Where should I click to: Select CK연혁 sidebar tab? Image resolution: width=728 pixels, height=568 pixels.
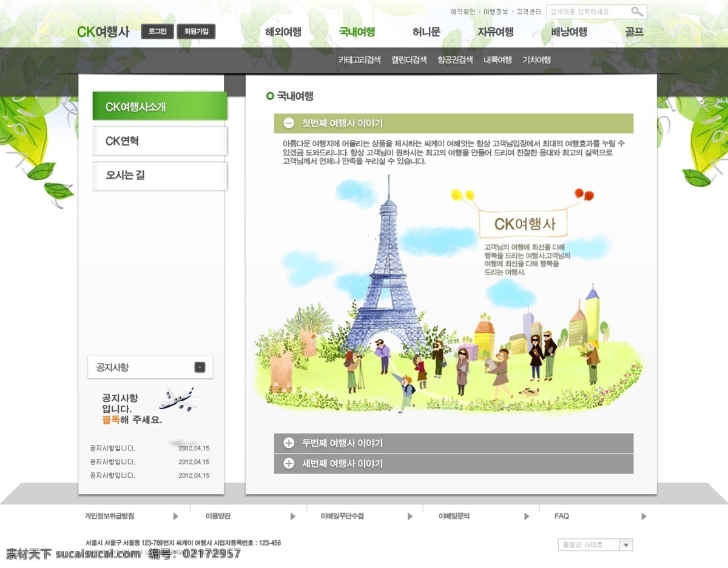pos(160,141)
